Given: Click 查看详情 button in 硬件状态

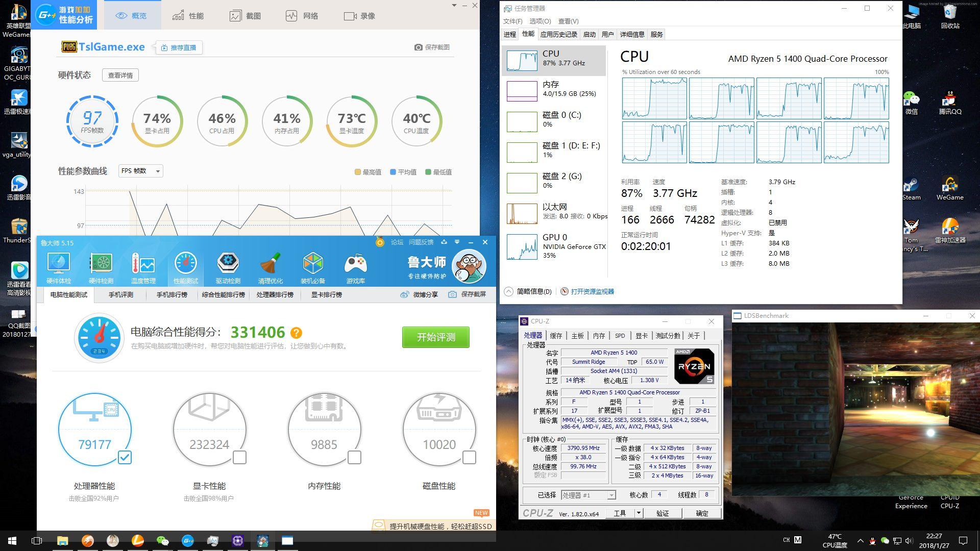Looking at the screenshot, I should coord(120,76).
